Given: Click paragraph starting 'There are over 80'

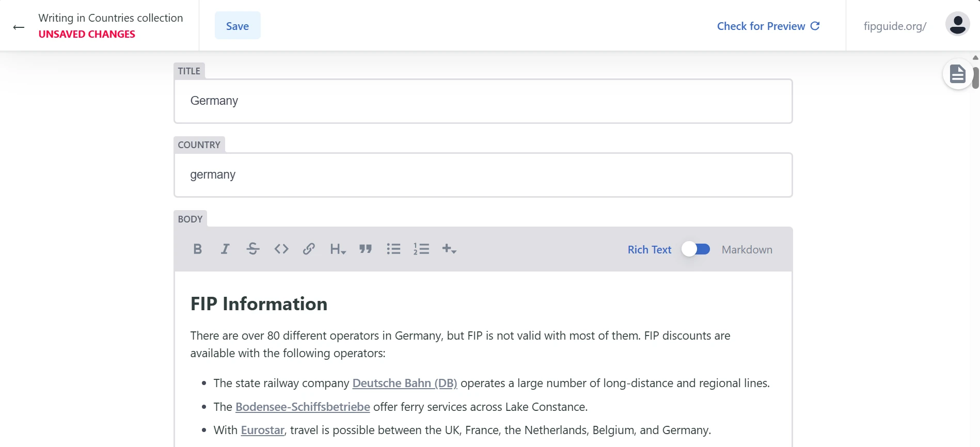Looking at the screenshot, I should [460, 344].
